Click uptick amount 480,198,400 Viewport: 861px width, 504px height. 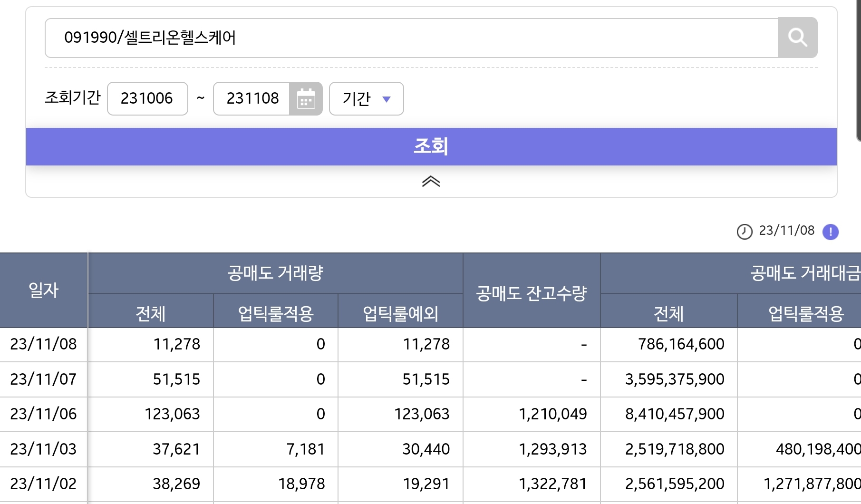(818, 449)
